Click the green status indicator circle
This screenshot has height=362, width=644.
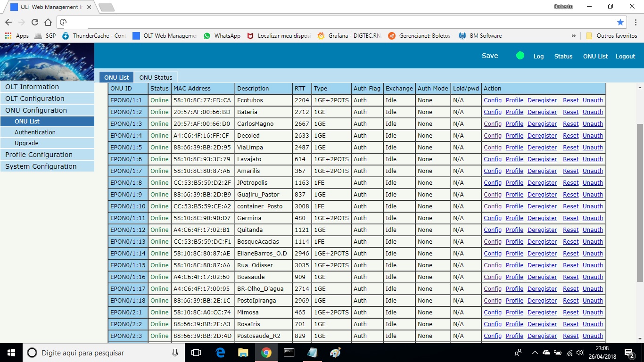pyautogui.click(x=520, y=56)
